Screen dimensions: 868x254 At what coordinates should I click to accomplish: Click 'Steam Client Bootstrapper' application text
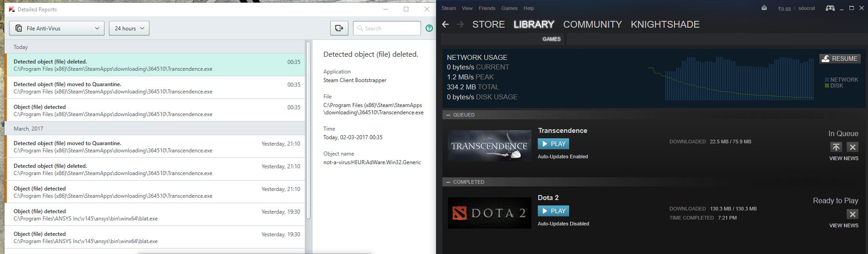355,80
